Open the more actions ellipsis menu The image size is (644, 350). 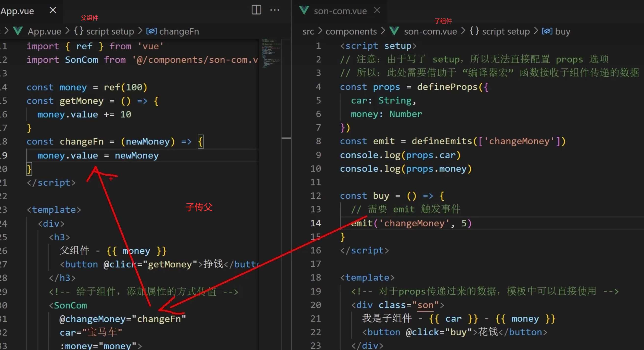[x=274, y=10]
